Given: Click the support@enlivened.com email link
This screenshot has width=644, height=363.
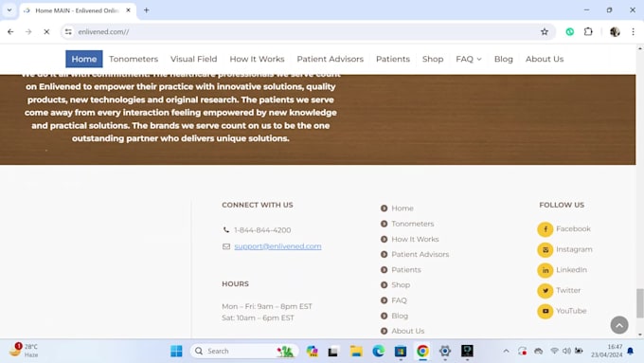Looking at the screenshot, I should [277, 246].
